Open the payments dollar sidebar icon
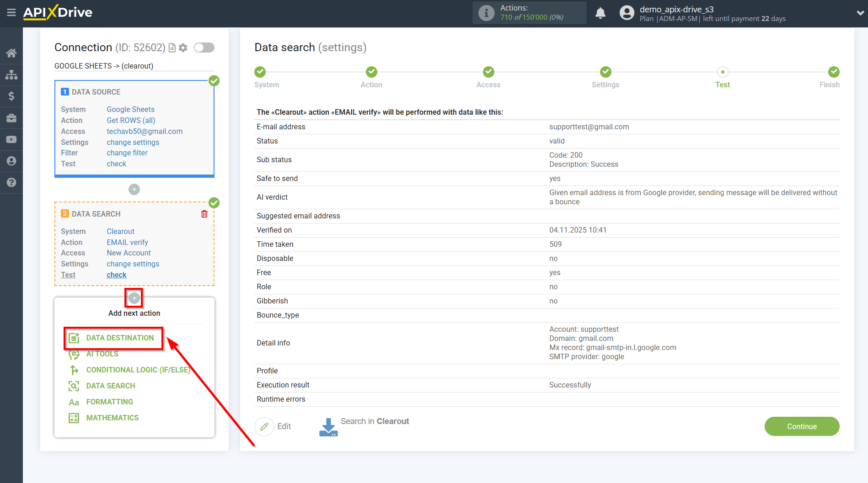Viewport: 868px width, 483px height. point(11,96)
